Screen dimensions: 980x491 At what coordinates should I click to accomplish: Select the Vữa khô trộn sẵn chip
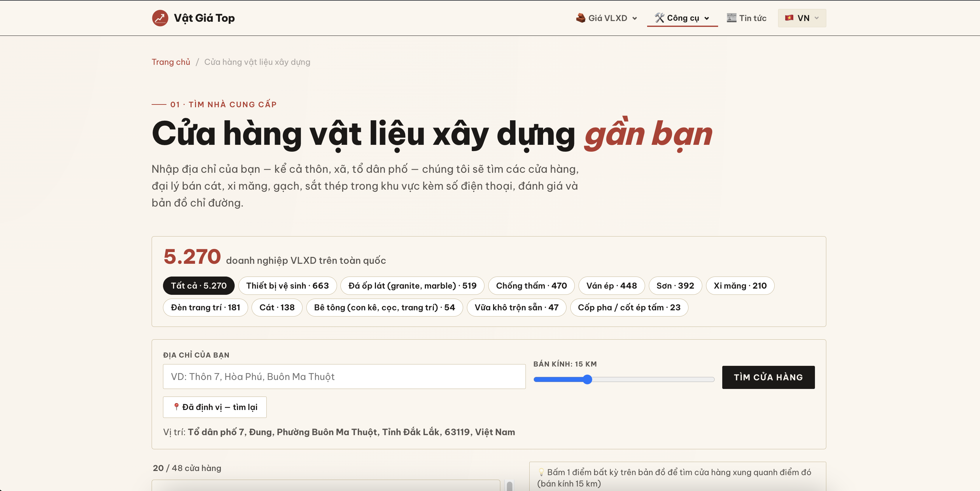[516, 307]
